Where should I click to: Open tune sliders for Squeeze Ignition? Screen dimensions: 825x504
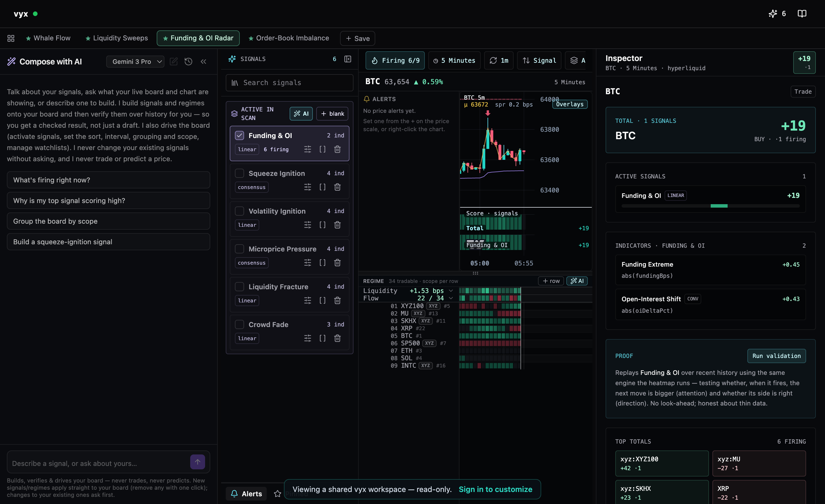308,187
